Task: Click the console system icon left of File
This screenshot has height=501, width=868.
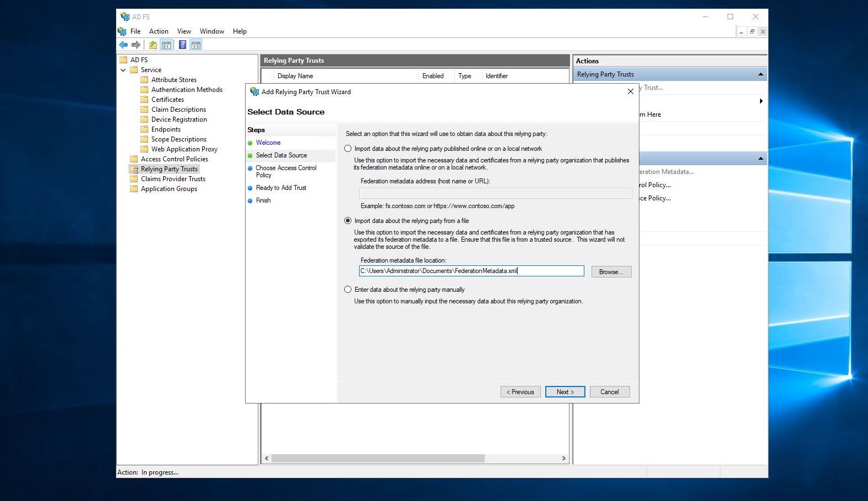Action: click(x=122, y=31)
